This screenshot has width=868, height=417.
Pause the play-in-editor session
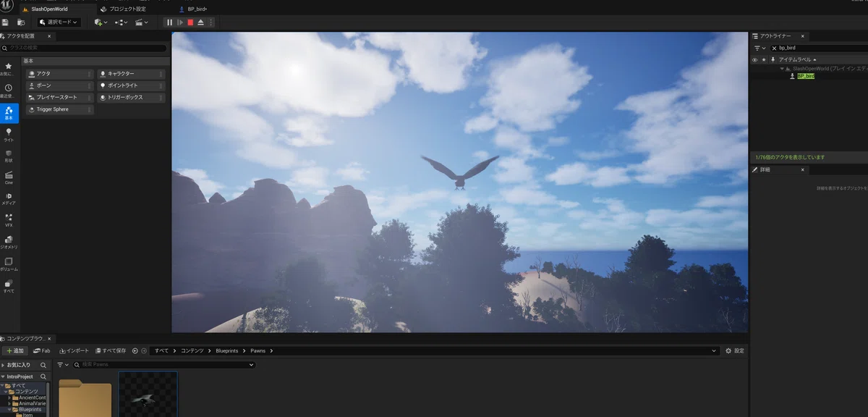[x=170, y=22]
